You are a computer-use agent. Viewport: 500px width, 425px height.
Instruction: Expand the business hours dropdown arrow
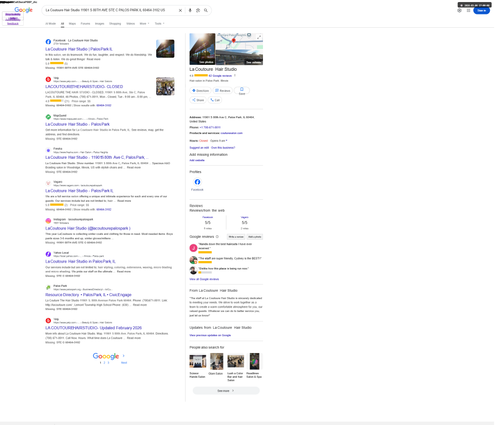click(227, 141)
